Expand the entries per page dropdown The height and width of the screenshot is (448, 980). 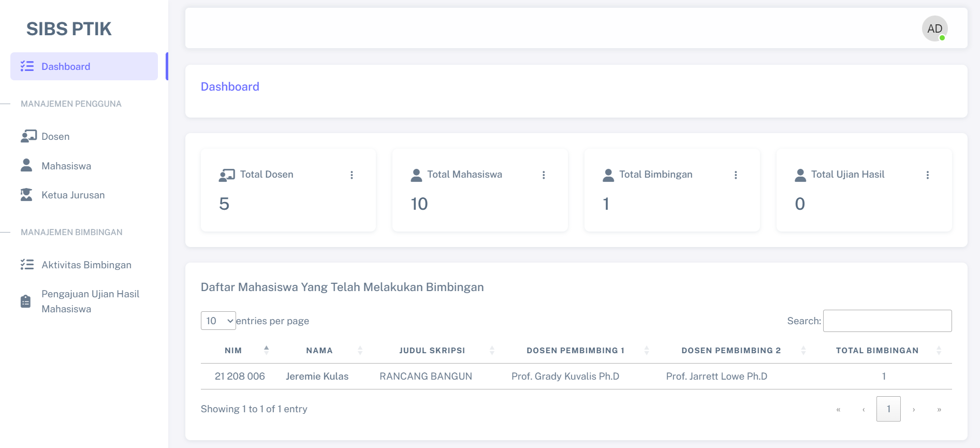coord(218,321)
